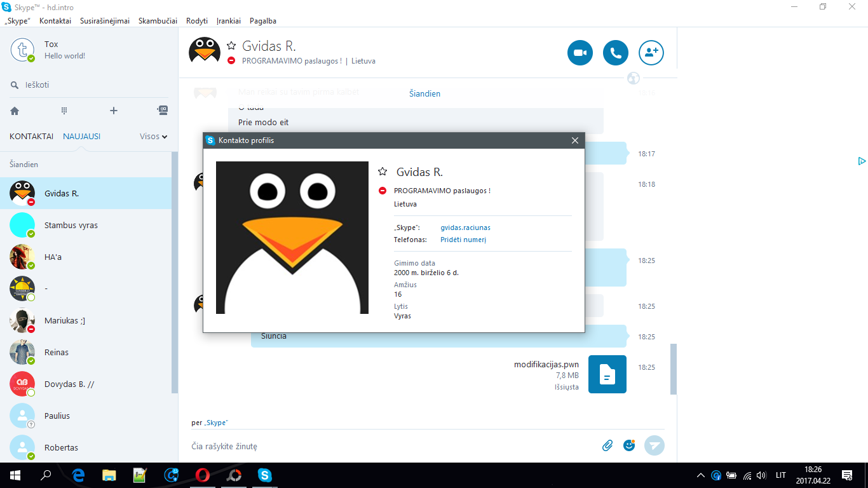Open the dial pad icon
This screenshot has width=868, height=488.
(64, 111)
